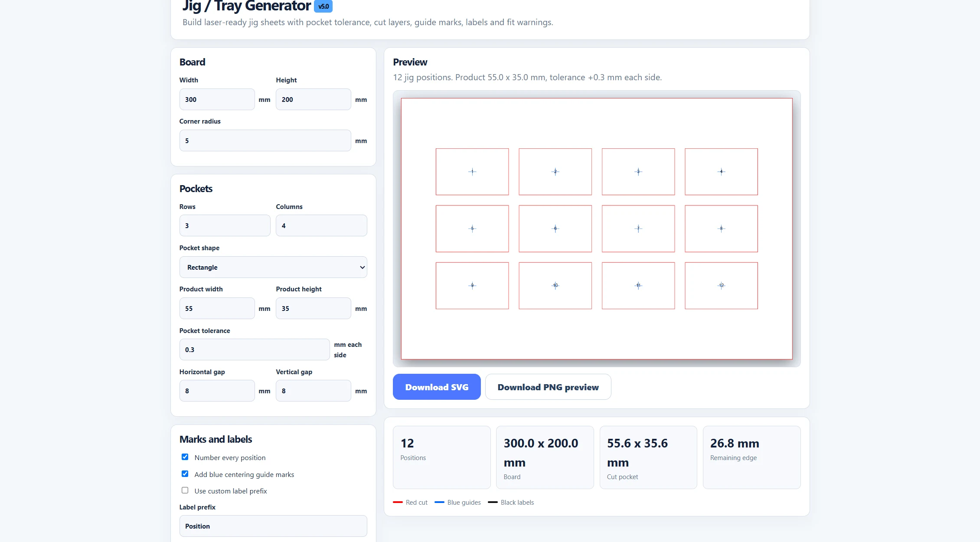Edit the Pocket tolerance field
Image resolution: width=980 pixels, height=542 pixels.
click(x=255, y=349)
